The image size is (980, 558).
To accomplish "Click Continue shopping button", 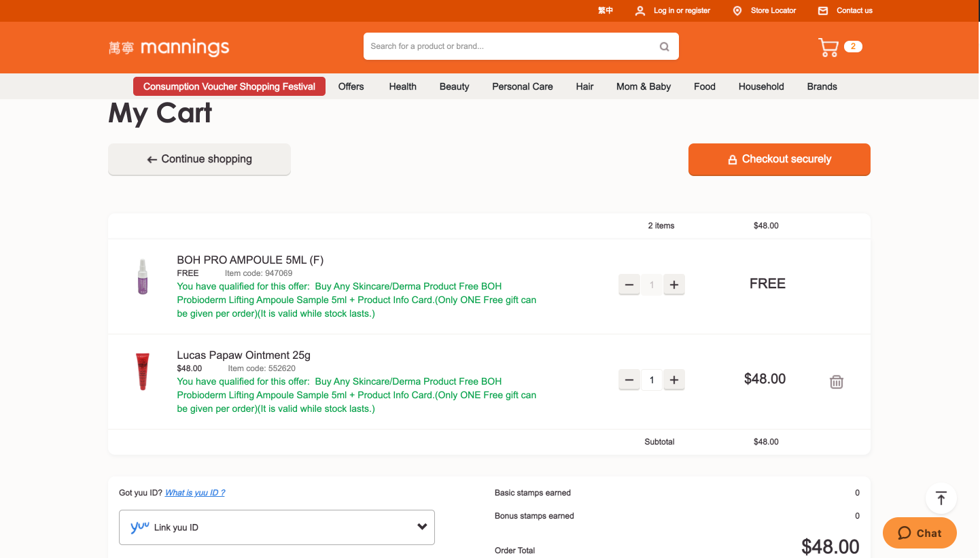I will [199, 159].
